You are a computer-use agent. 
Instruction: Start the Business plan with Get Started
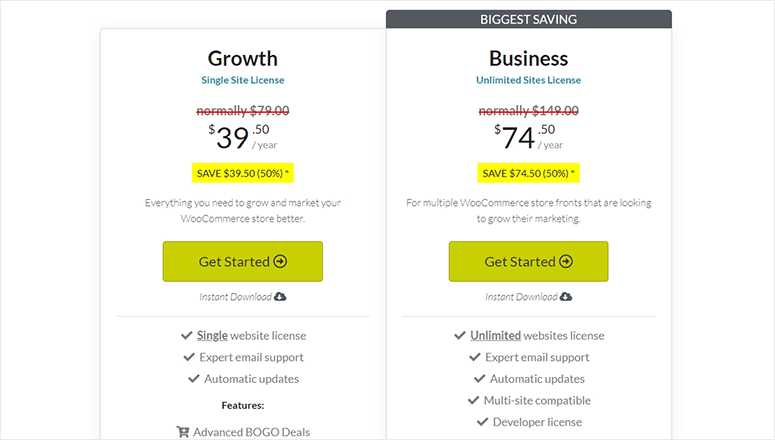pyautogui.click(x=528, y=262)
